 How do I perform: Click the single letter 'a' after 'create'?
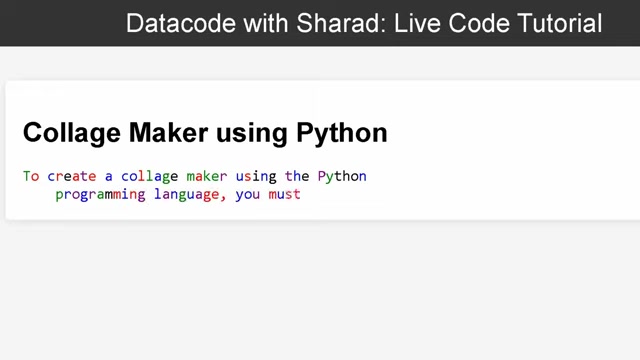tap(109, 177)
